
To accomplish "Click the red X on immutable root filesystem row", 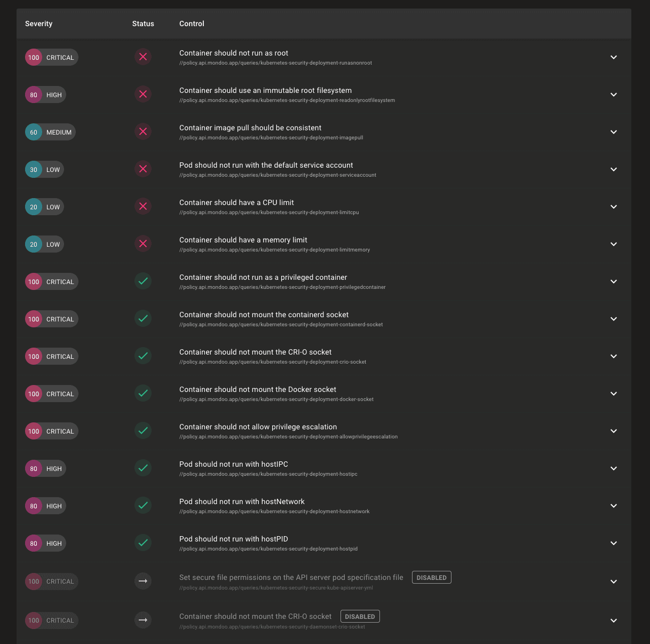I will [143, 95].
